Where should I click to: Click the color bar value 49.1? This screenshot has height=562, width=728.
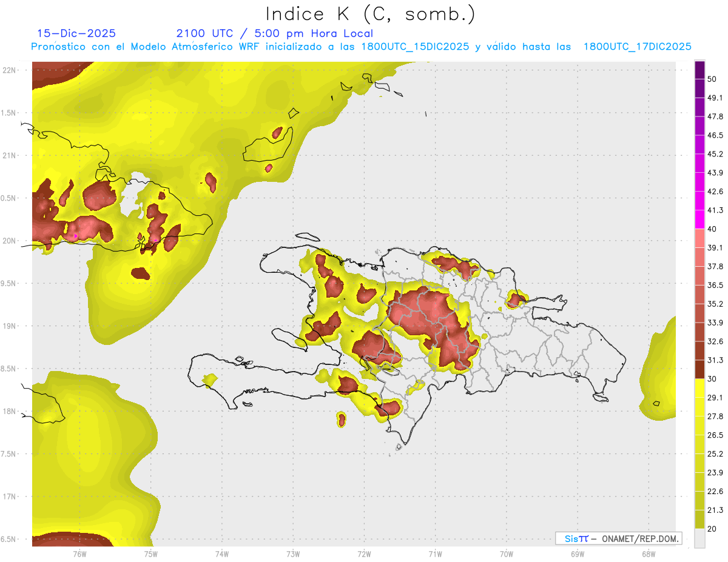[715, 98]
